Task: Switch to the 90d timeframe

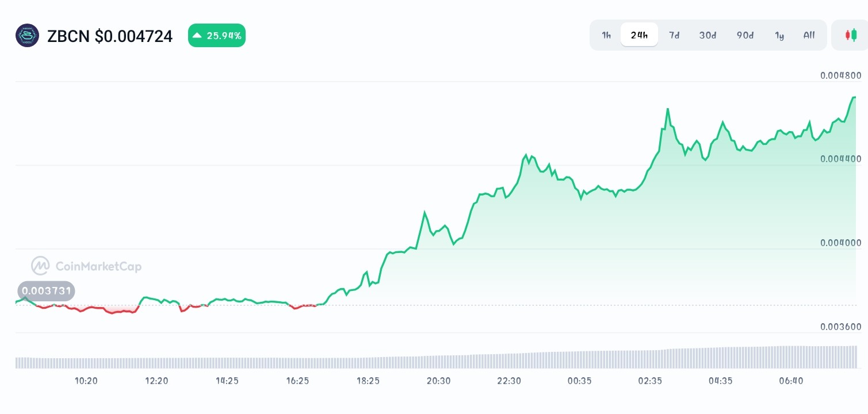Action: point(745,35)
